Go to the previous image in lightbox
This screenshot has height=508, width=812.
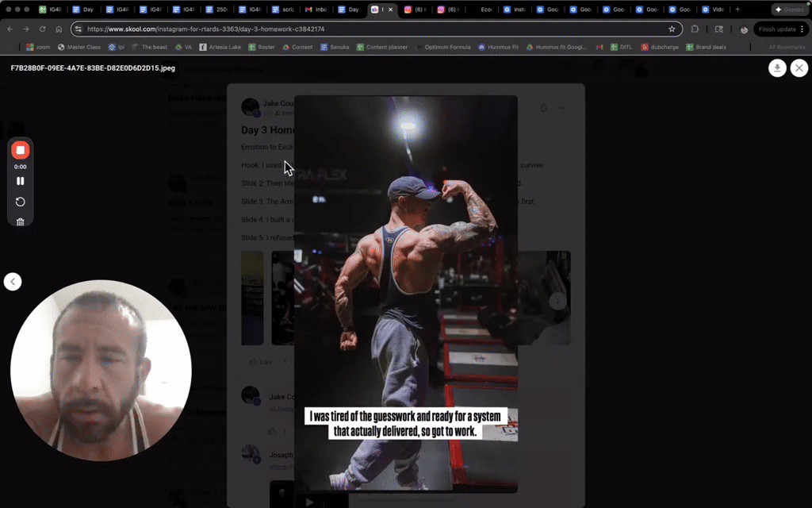(x=13, y=282)
